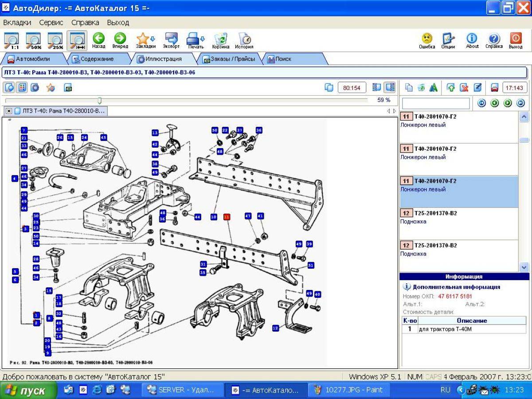This screenshot has height=399, width=532.
Task: Click the edit note icon in parts panel
Action: 477,88
